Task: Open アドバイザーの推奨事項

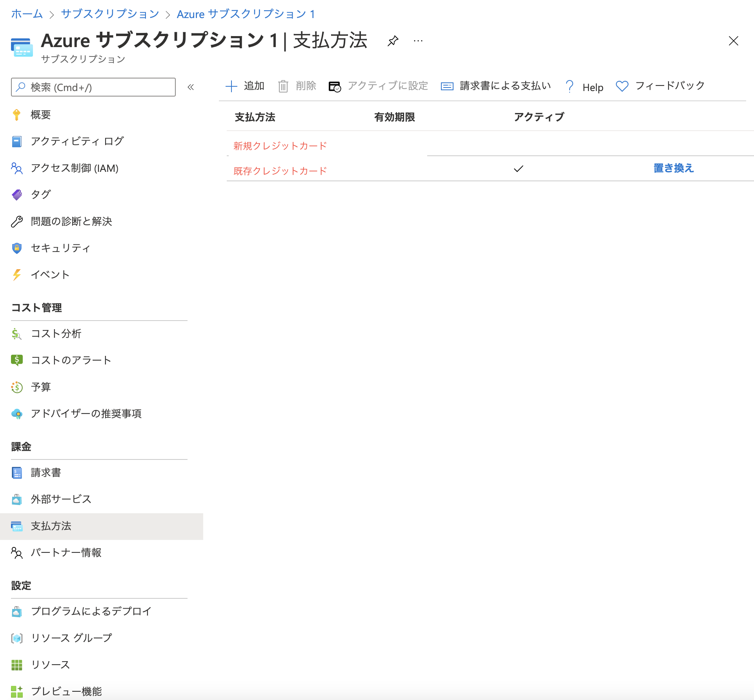Action: 86,413
